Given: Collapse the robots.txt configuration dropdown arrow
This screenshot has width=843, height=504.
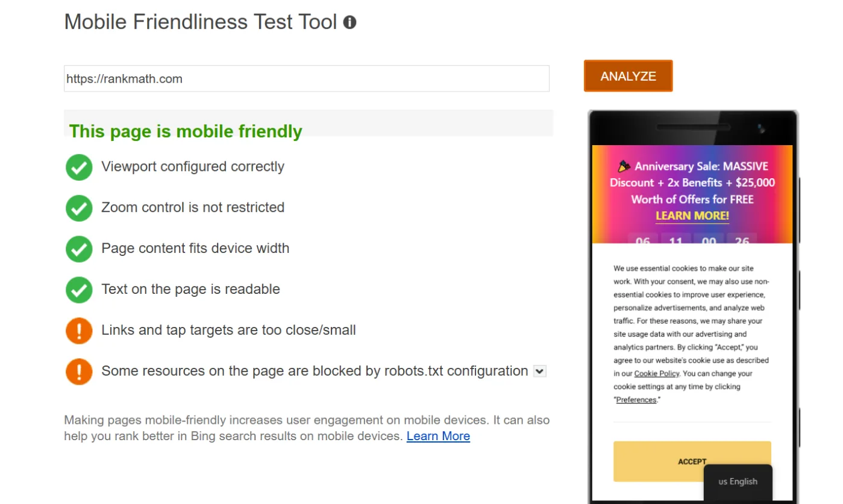Looking at the screenshot, I should tap(540, 371).
